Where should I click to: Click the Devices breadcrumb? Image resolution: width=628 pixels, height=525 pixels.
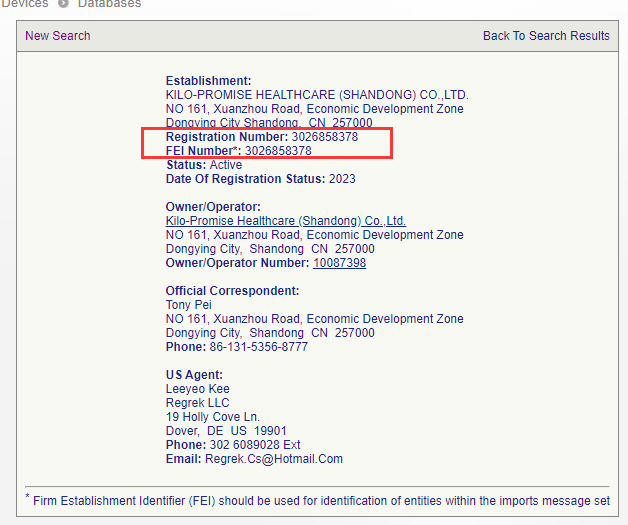click(x=24, y=4)
